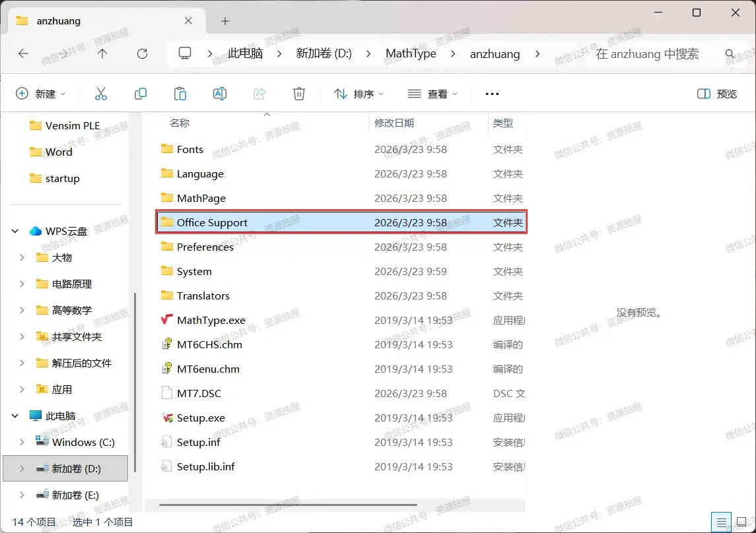This screenshot has height=533, width=756.
Task: Click the Rename icon in toolbar
Action: click(220, 94)
